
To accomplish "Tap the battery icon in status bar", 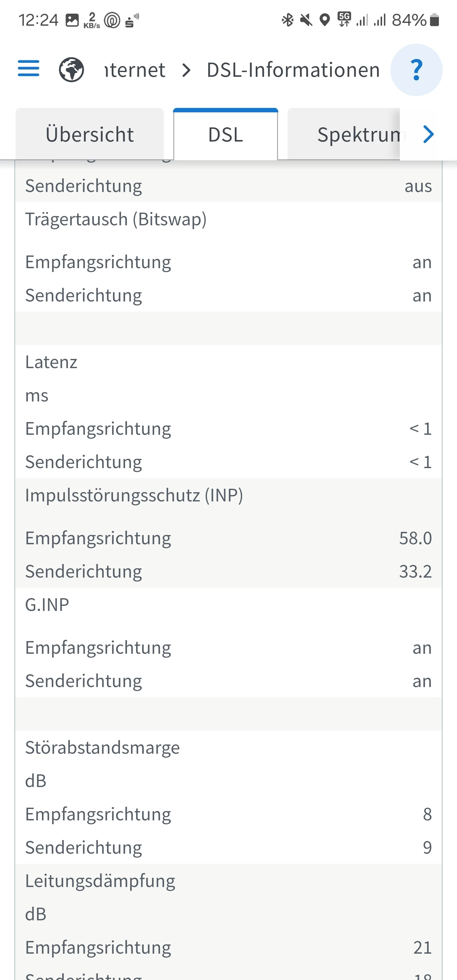I will click(434, 20).
